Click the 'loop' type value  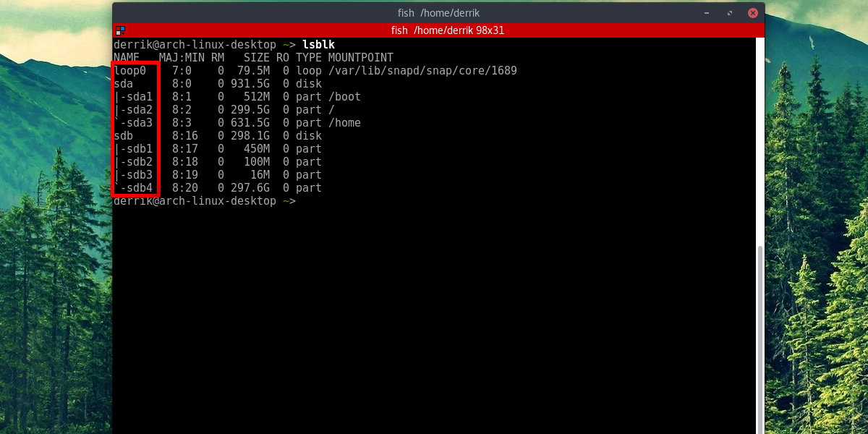pyautogui.click(x=309, y=71)
